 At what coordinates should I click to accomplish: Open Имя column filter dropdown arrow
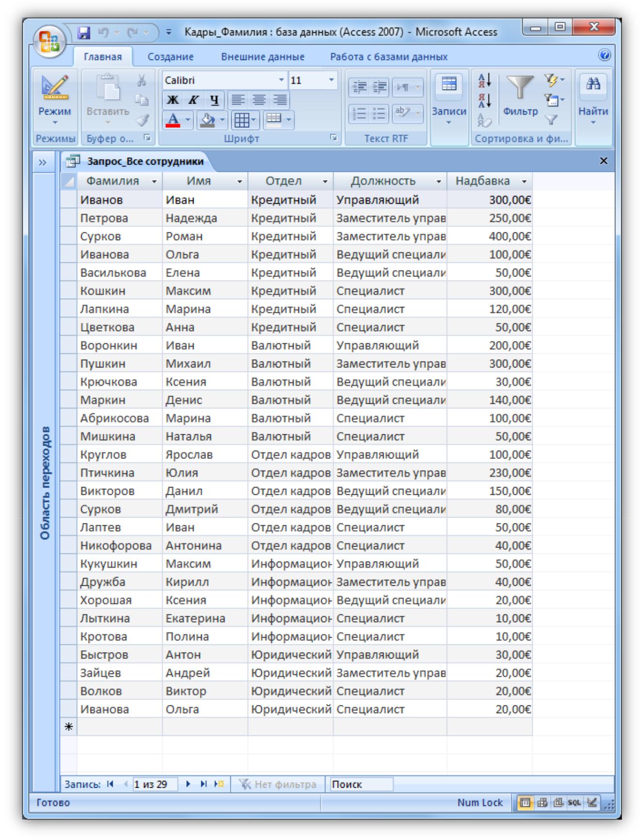(x=240, y=182)
